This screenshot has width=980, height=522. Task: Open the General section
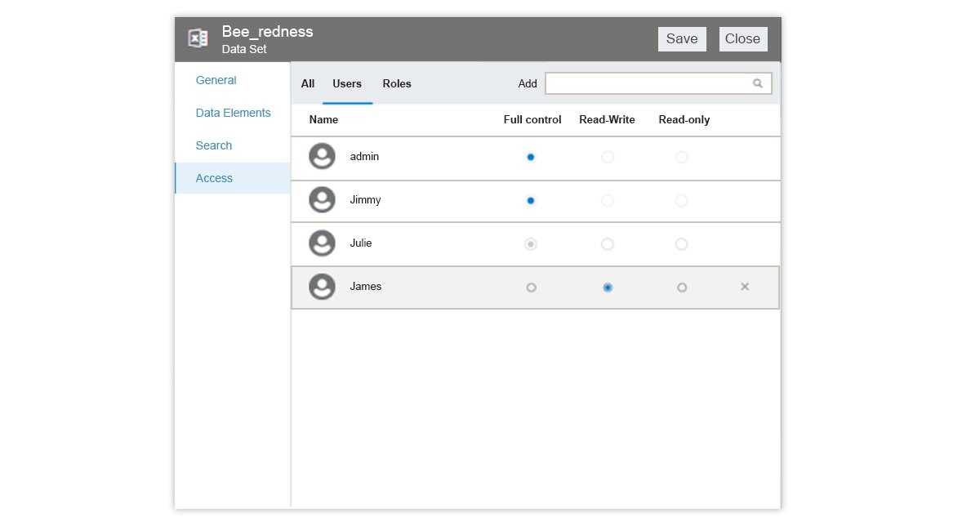(216, 80)
